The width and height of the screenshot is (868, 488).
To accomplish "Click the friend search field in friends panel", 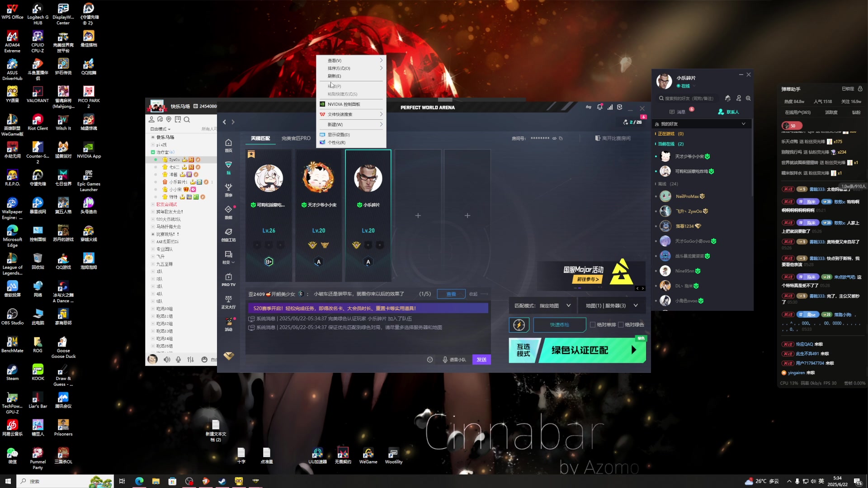I will pos(689,98).
